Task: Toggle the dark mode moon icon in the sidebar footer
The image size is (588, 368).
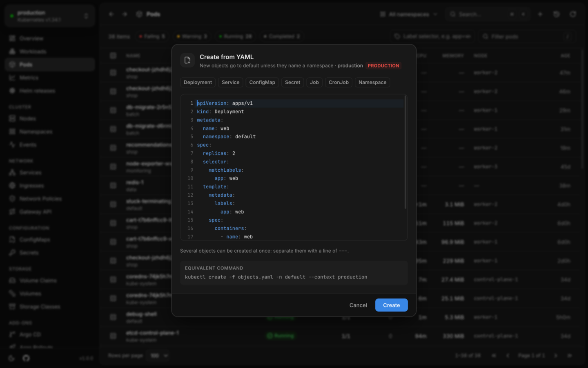Action: tap(11, 358)
